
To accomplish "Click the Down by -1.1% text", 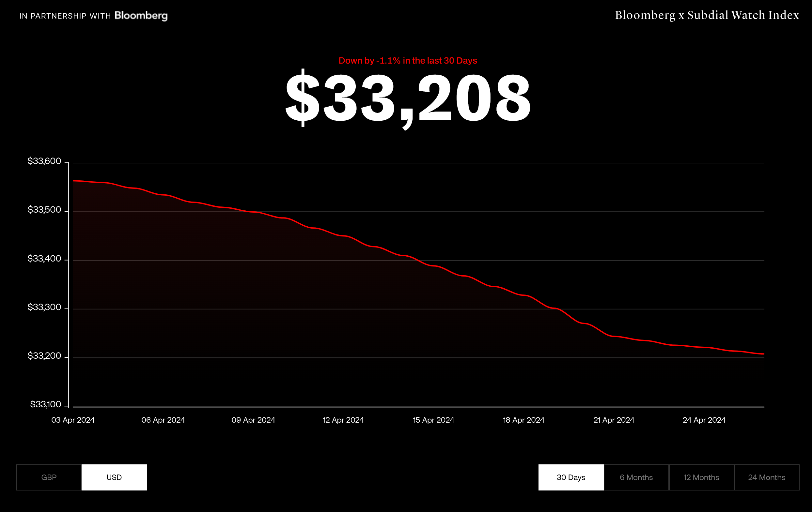I will click(408, 61).
